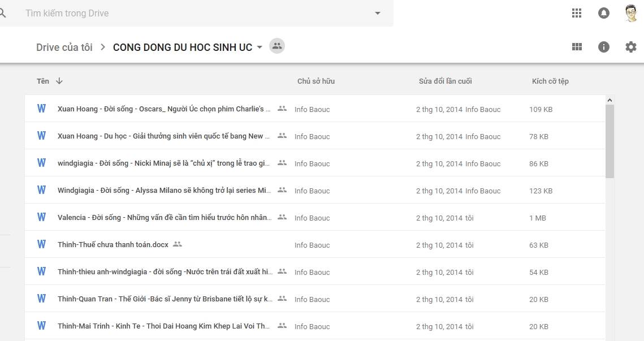Click the Word icon of Thinh-Quan Tran file
644x341 pixels.
click(x=41, y=298)
